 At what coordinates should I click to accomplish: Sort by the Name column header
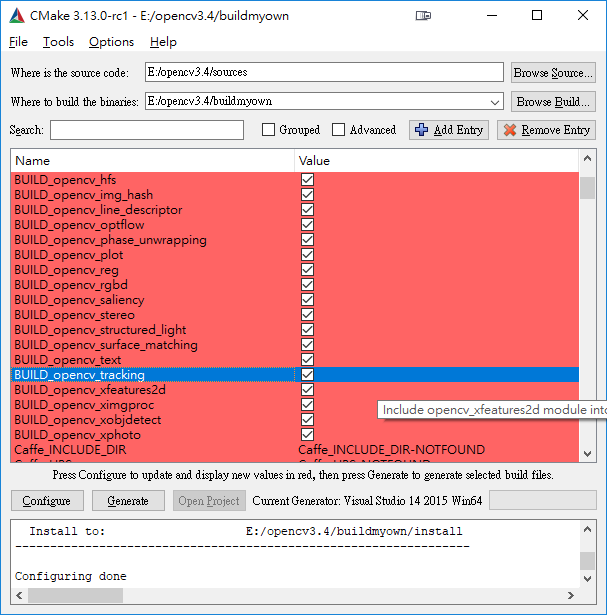153,161
